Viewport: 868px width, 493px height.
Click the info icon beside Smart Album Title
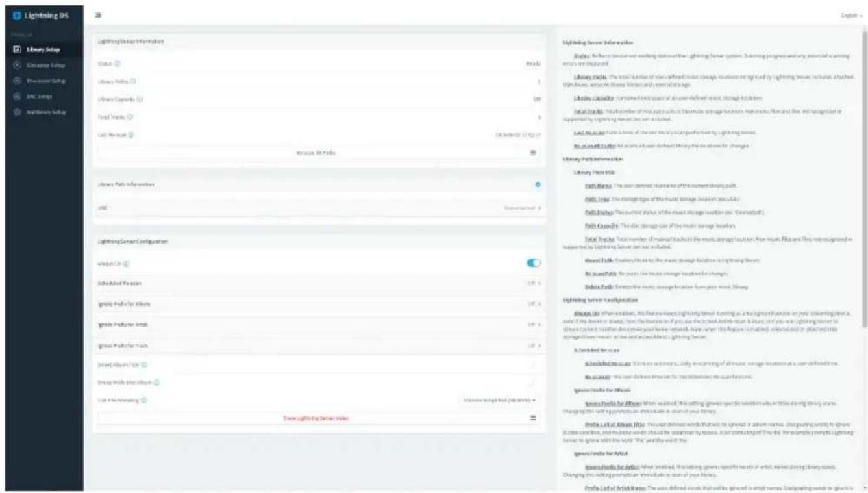coord(144,365)
